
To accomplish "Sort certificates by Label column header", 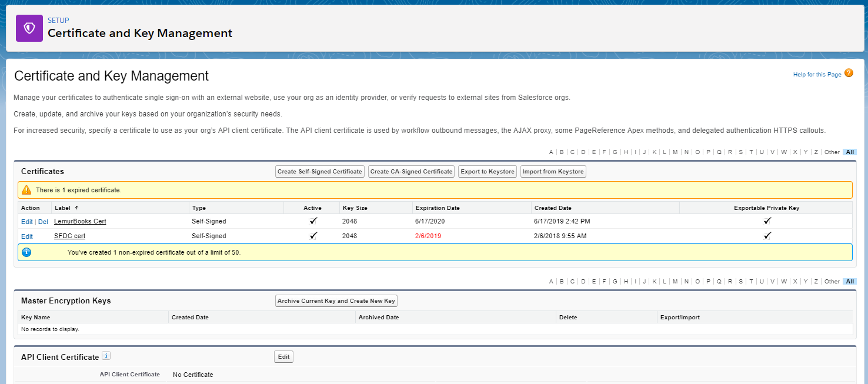I will pyautogui.click(x=62, y=208).
